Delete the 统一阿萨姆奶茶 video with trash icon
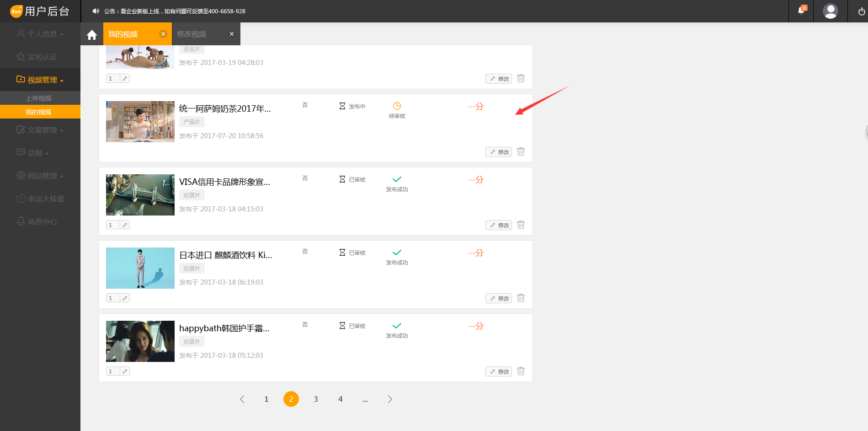 pyautogui.click(x=521, y=151)
